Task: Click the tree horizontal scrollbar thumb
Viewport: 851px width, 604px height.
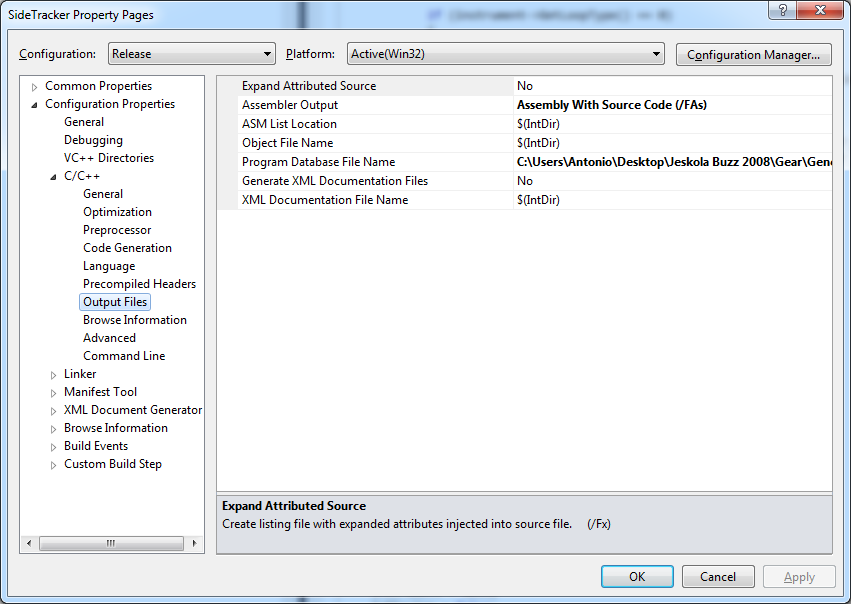Action: click(x=111, y=543)
